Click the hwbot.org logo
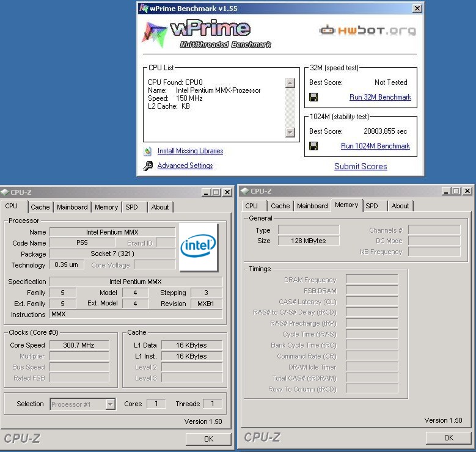The image size is (476, 452). (x=367, y=31)
